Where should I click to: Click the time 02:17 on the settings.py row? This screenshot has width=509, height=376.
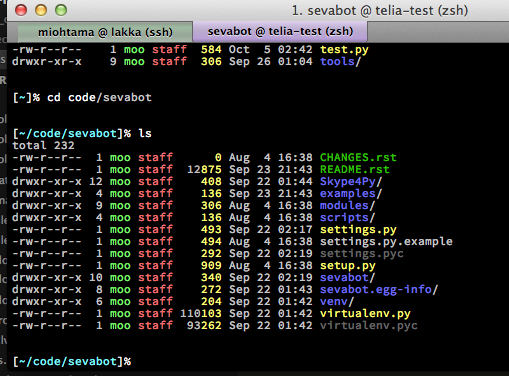295,229
